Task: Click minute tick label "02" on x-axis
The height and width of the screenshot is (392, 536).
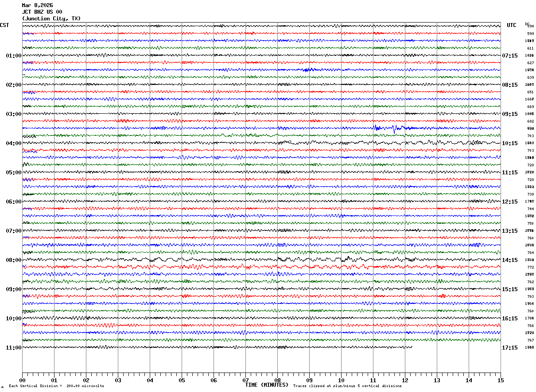Action: point(86,380)
